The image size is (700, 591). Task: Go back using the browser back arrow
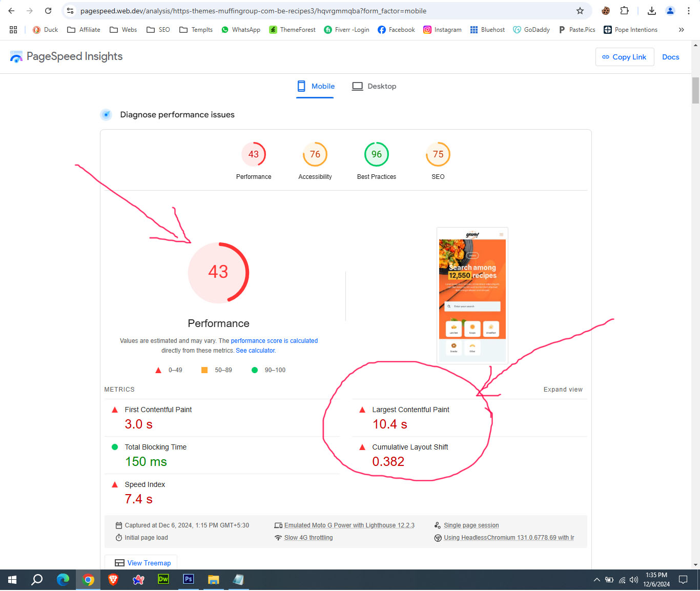11,11
